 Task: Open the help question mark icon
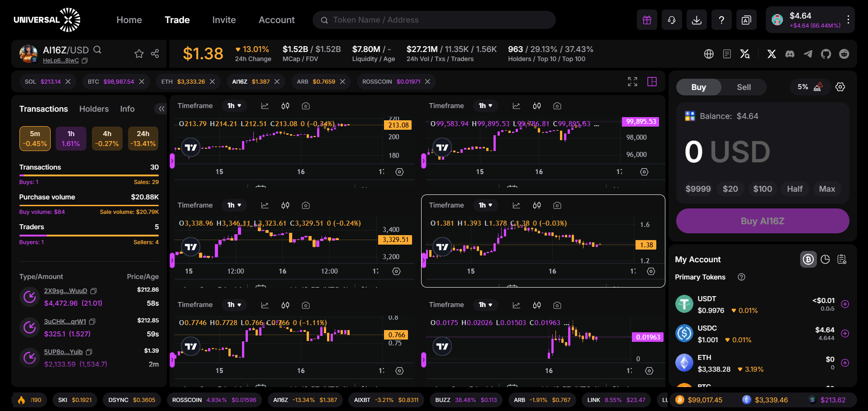721,20
